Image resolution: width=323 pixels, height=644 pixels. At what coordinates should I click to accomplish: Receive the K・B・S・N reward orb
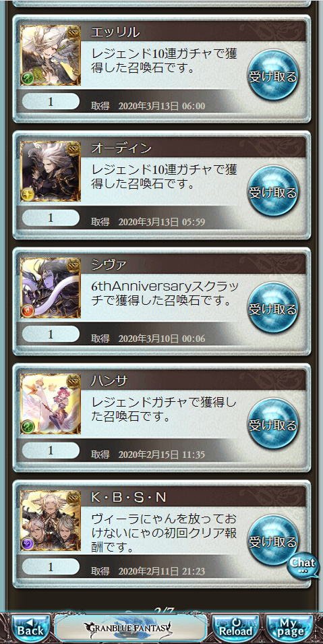pos(273,540)
